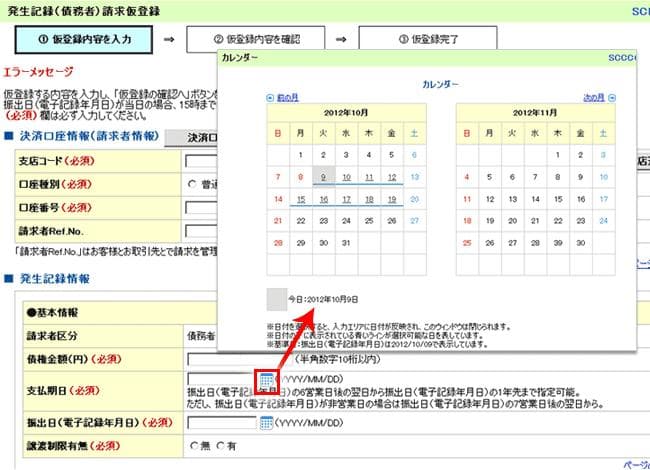
Task: Click the 前の月 previous month arrow icon
Action: 270,98
